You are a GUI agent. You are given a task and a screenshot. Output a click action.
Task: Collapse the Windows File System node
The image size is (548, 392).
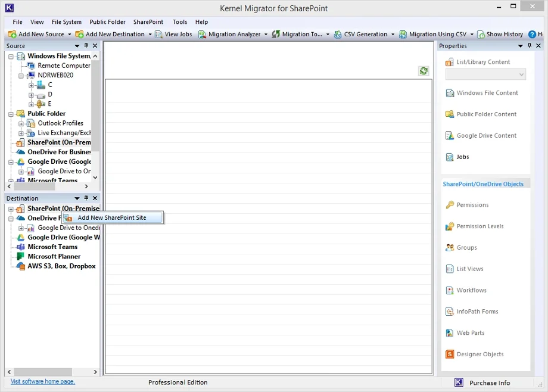11,57
